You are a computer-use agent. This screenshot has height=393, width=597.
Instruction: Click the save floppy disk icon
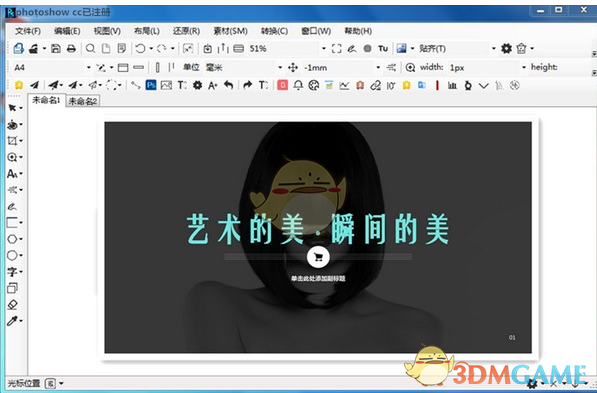tap(56, 48)
